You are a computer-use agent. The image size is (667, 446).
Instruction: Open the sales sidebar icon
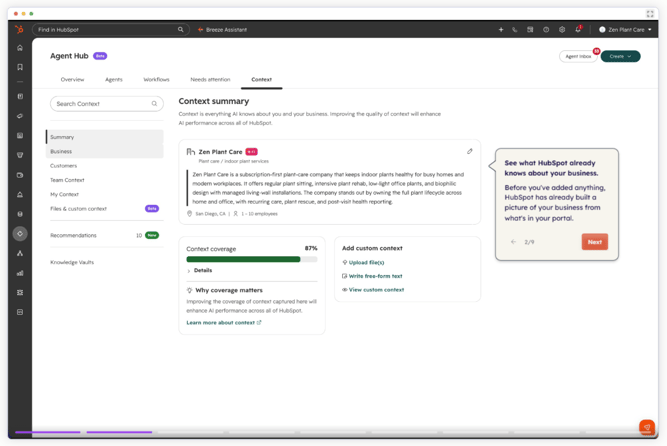[x=20, y=155]
